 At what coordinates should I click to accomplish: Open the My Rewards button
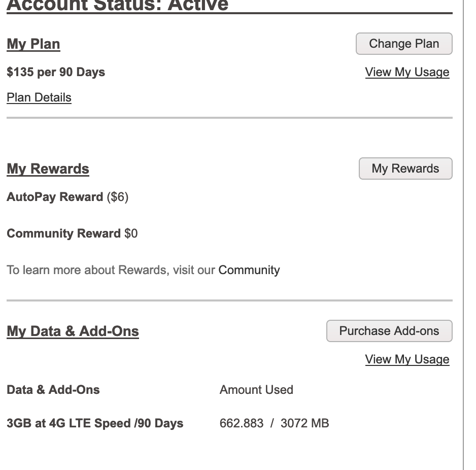405,168
